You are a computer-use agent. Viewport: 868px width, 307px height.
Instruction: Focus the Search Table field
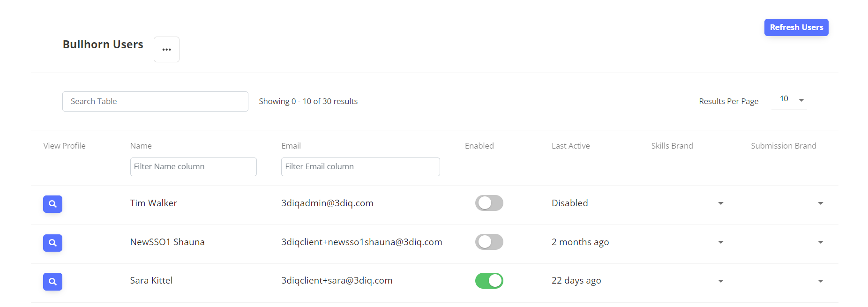pos(155,101)
